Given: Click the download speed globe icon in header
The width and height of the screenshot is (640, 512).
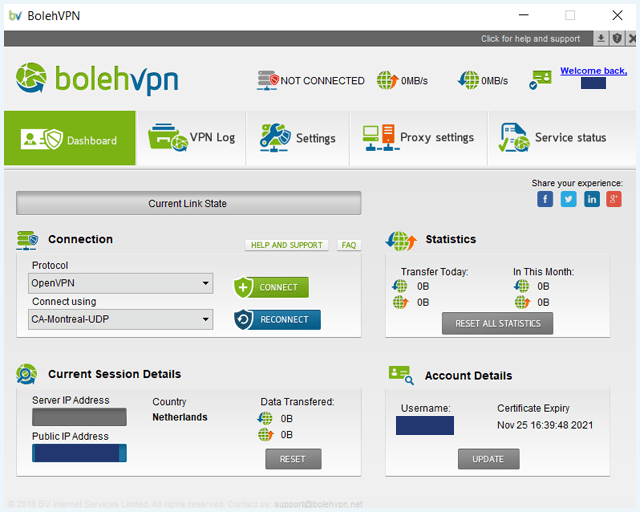Looking at the screenshot, I should [x=468, y=80].
